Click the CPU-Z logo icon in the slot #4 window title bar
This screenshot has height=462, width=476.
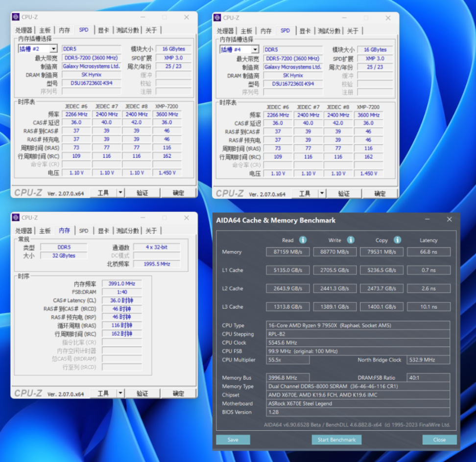click(217, 18)
